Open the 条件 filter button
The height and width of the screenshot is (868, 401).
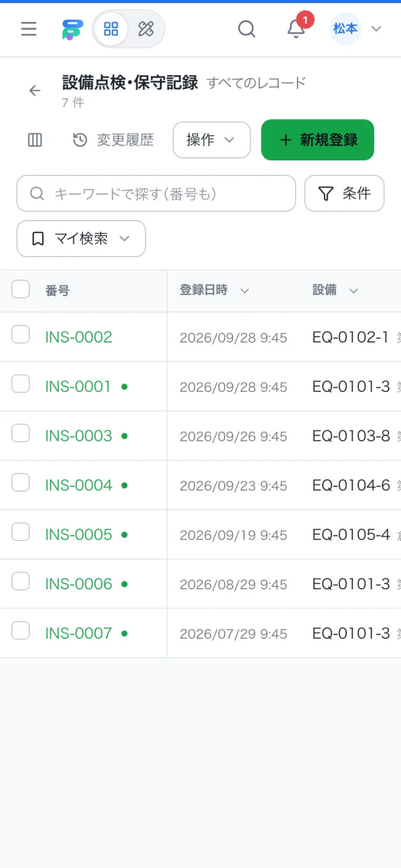tap(345, 194)
